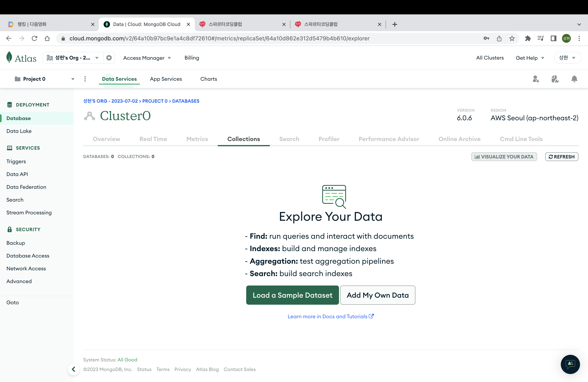
Task: Click the browser address bar URL
Action: pos(219,38)
